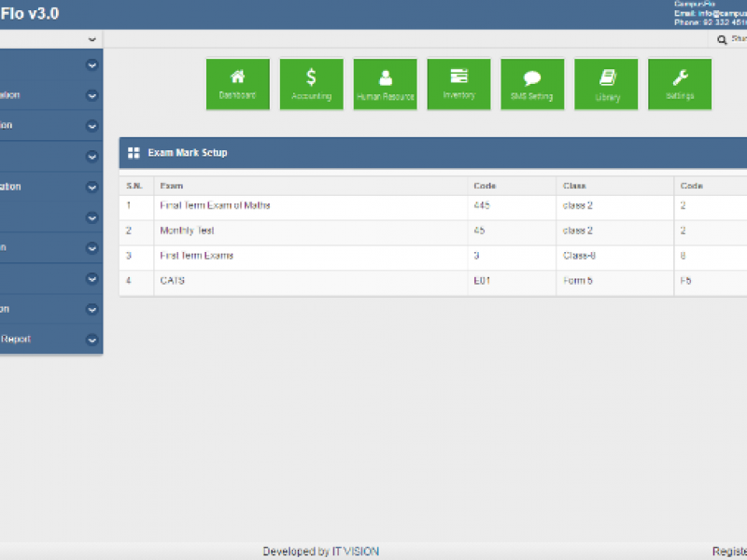Open the white dropdown above the sidebar

point(50,39)
